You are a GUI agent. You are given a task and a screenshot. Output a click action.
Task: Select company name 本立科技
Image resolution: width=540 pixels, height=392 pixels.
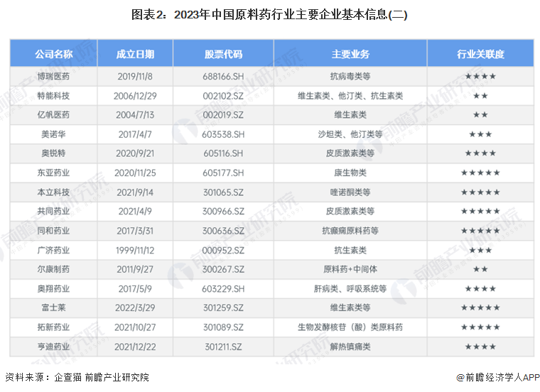[53, 192]
